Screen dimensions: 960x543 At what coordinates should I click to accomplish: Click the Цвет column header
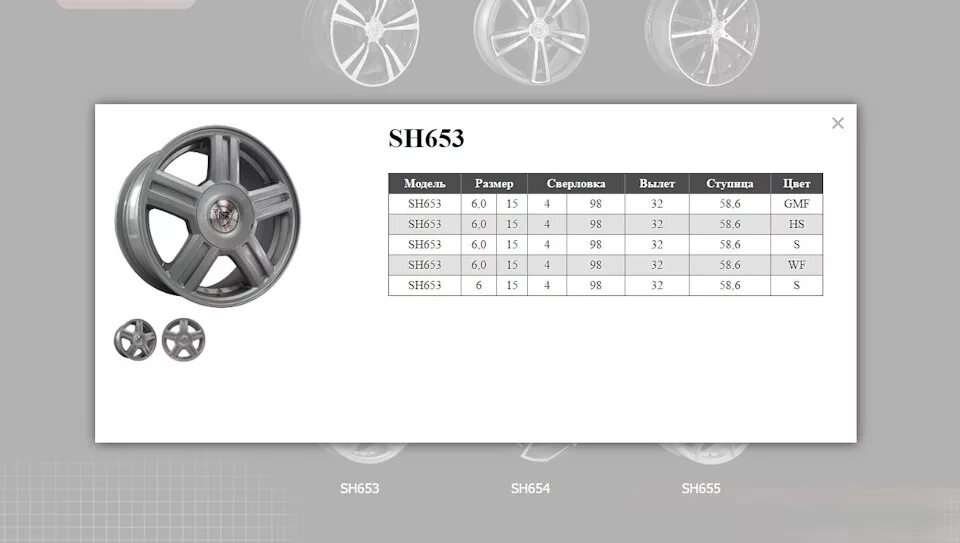[797, 184]
